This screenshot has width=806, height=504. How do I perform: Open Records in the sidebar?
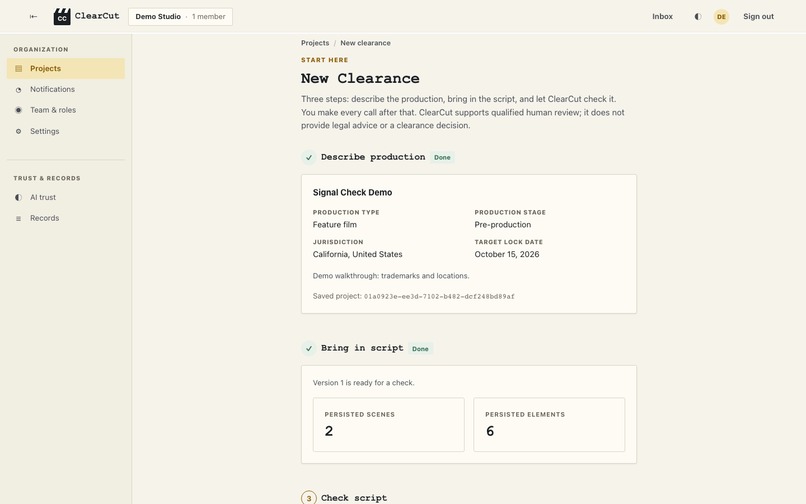66,218
